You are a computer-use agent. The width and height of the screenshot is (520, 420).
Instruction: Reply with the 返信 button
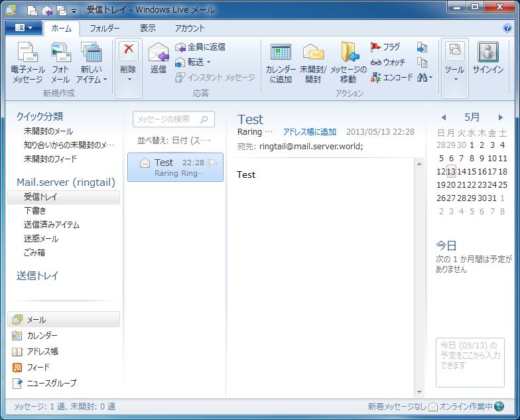pos(158,58)
